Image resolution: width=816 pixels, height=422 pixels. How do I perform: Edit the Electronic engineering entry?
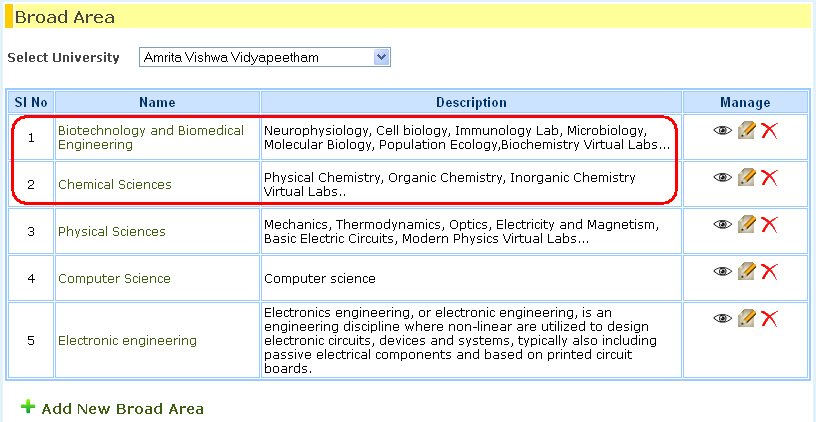click(x=746, y=318)
